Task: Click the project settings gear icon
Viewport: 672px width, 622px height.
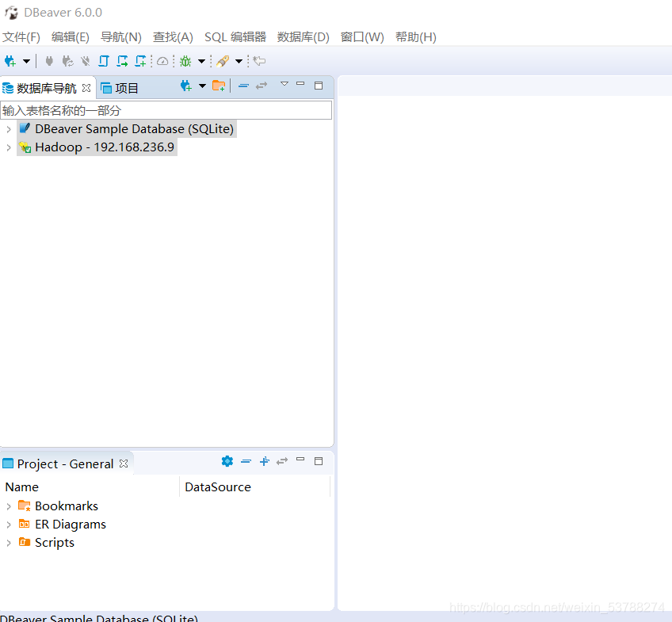Action: [x=227, y=461]
